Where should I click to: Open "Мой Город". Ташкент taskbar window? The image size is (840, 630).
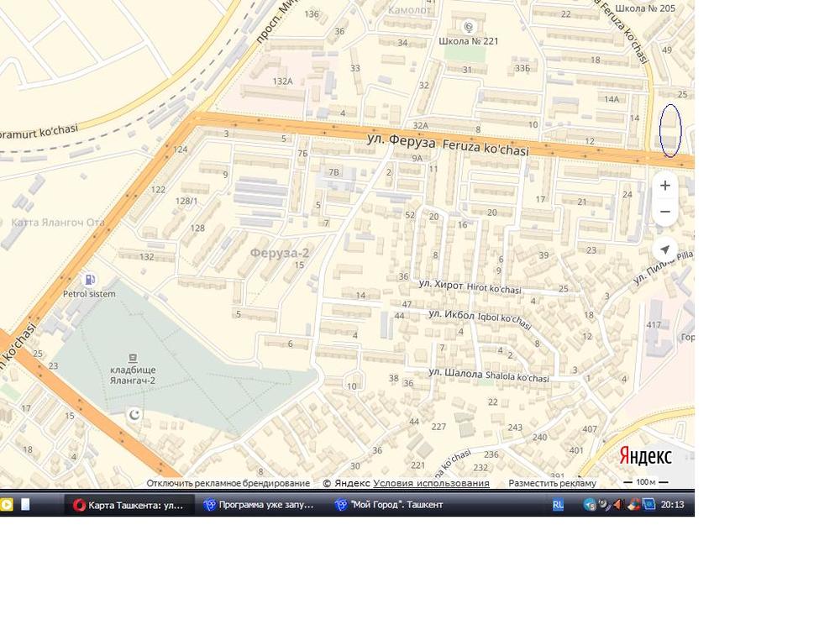390,505
